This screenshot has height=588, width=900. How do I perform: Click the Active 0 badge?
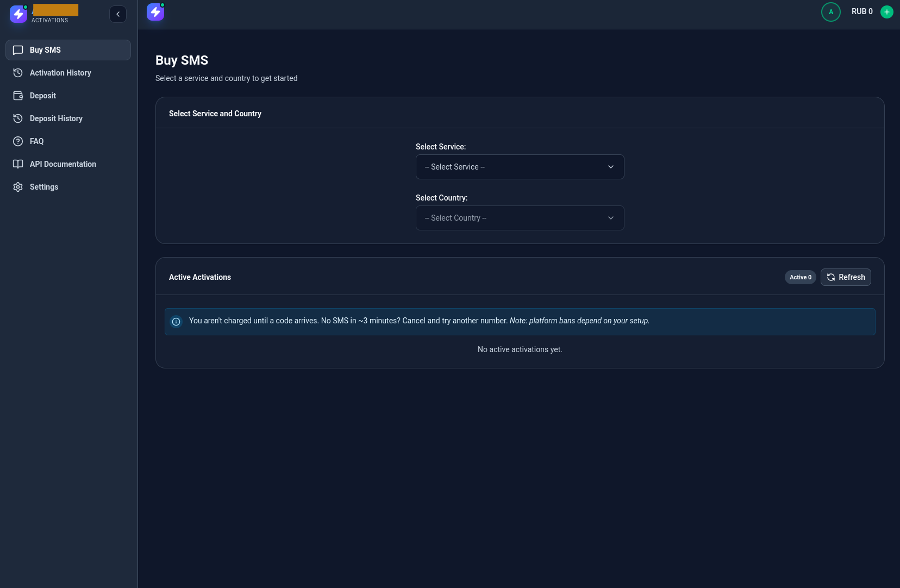tap(801, 277)
